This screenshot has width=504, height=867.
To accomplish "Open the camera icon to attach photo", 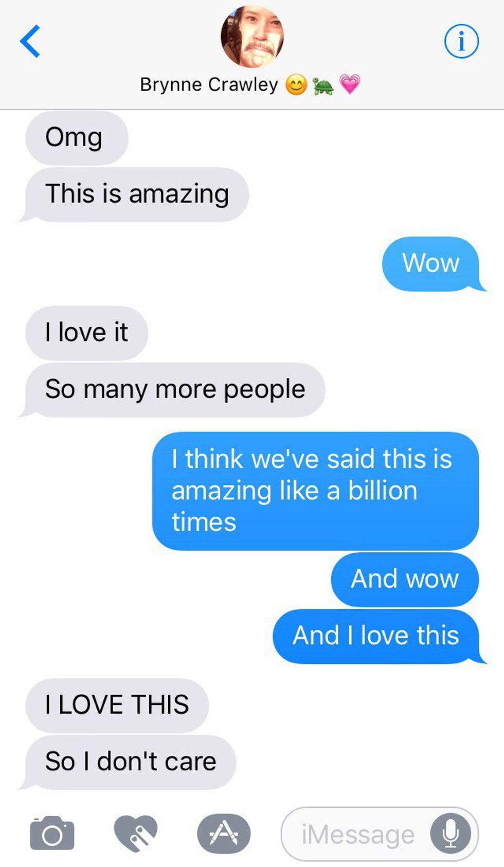I will click(x=52, y=833).
